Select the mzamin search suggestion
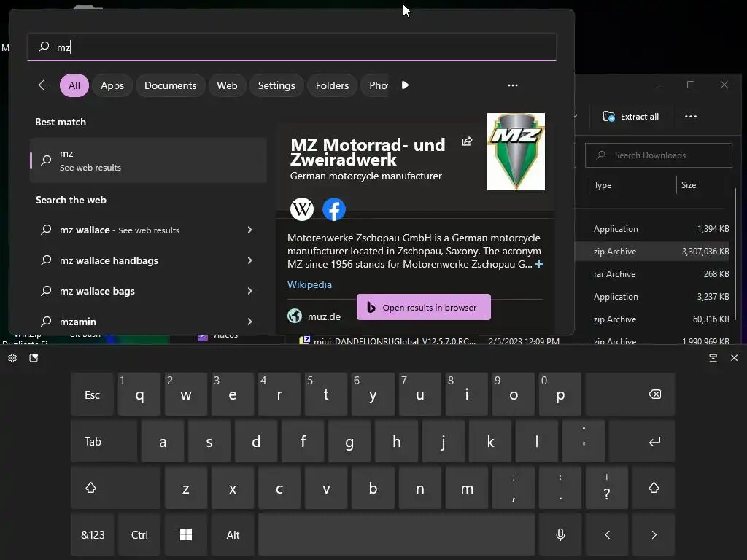Viewport: 747px width, 560px height. point(77,322)
